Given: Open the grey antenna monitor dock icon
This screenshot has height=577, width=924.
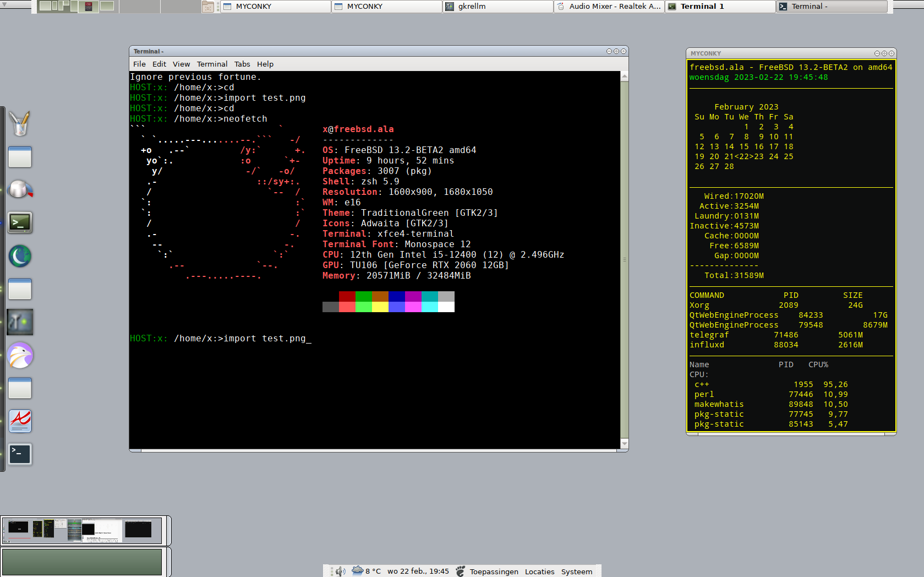Looking at the screenshot, I should (x=20, y=322).
